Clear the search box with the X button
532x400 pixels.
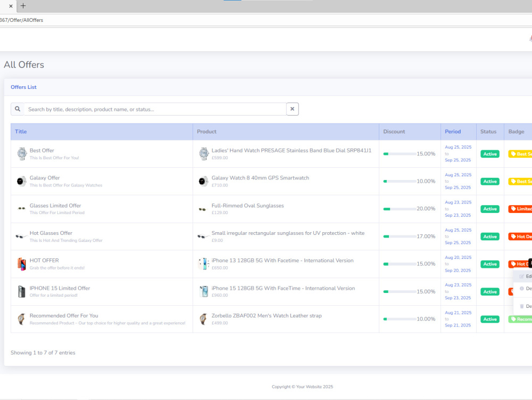tap(292, 109)
